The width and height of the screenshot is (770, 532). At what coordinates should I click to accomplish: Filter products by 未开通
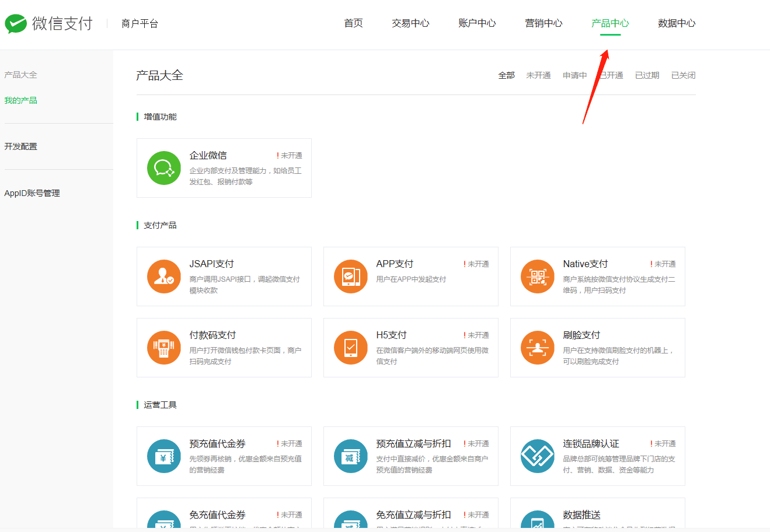538,75
